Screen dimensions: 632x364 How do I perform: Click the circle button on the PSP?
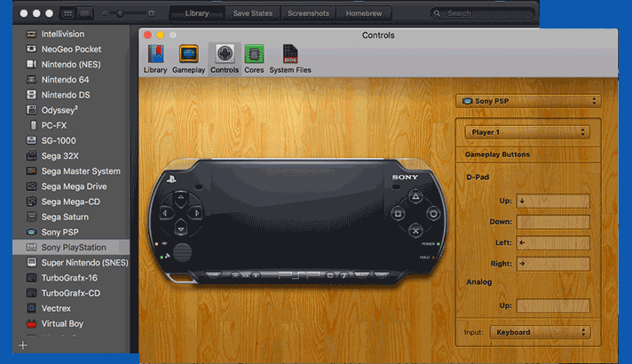click(x=433, y=214)
